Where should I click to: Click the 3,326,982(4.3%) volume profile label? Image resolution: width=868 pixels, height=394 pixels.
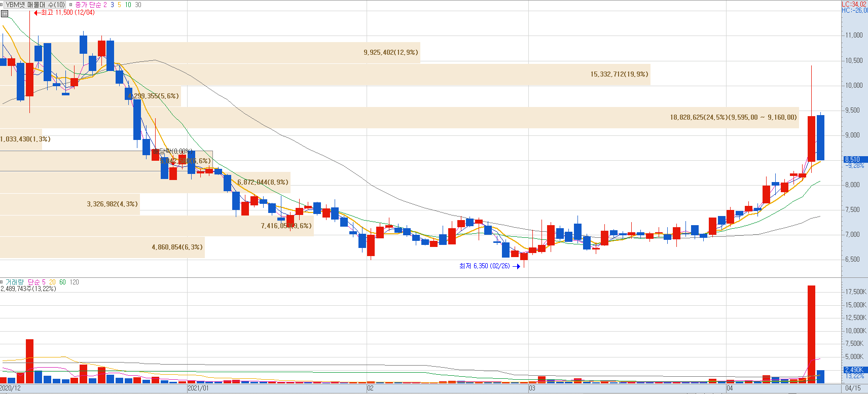coord(112,204)
